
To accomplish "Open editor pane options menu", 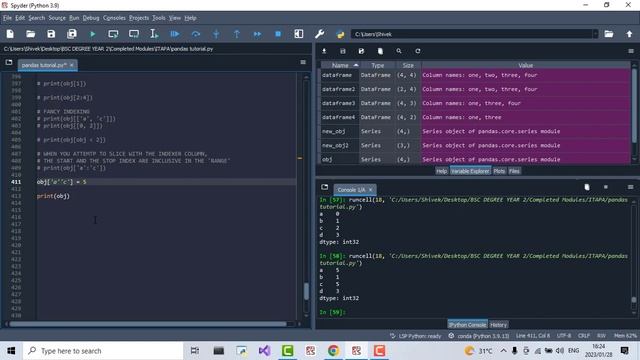I will coord(303,62).
